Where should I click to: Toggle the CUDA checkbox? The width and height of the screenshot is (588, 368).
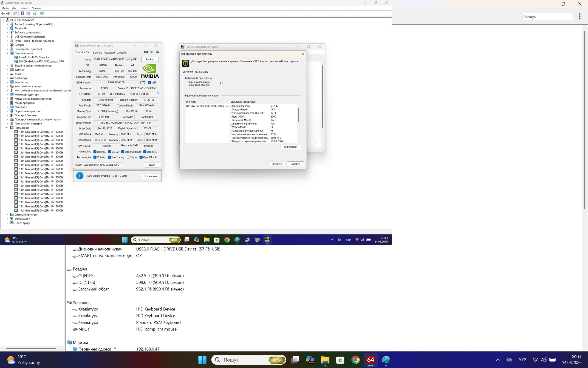coord(110,152)
